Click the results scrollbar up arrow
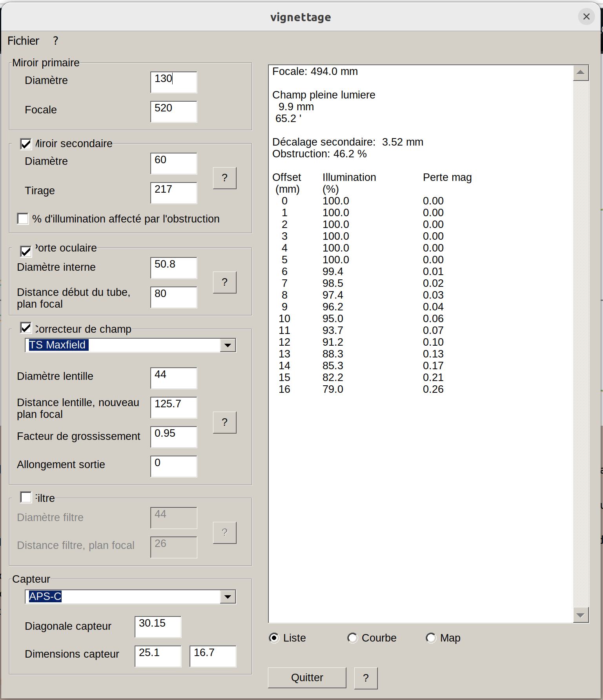Image resolution: width=603 pixels, height=700 pixels. (x=581, y=73)
